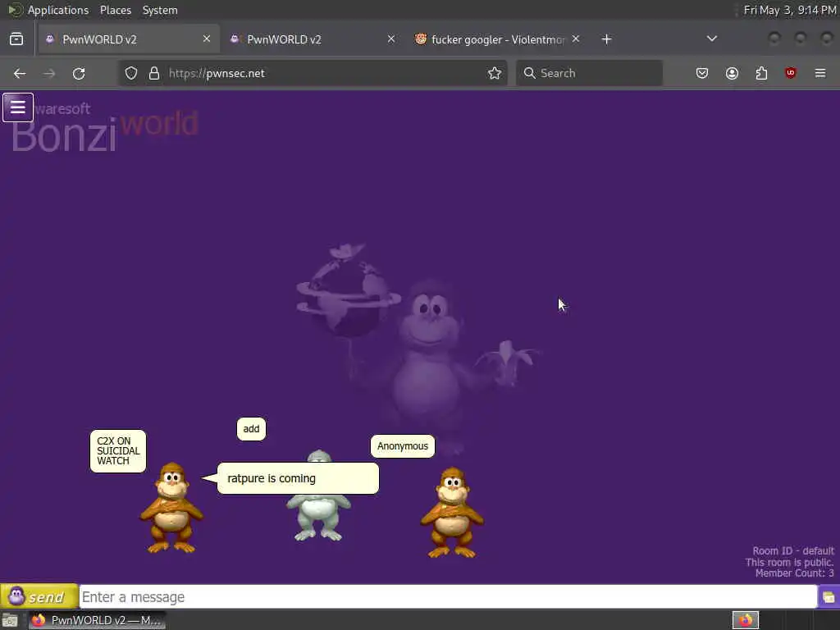This screenshot has height=630, width=840.
Task: Click the site padlock security icon
Action: click(153, 73)
